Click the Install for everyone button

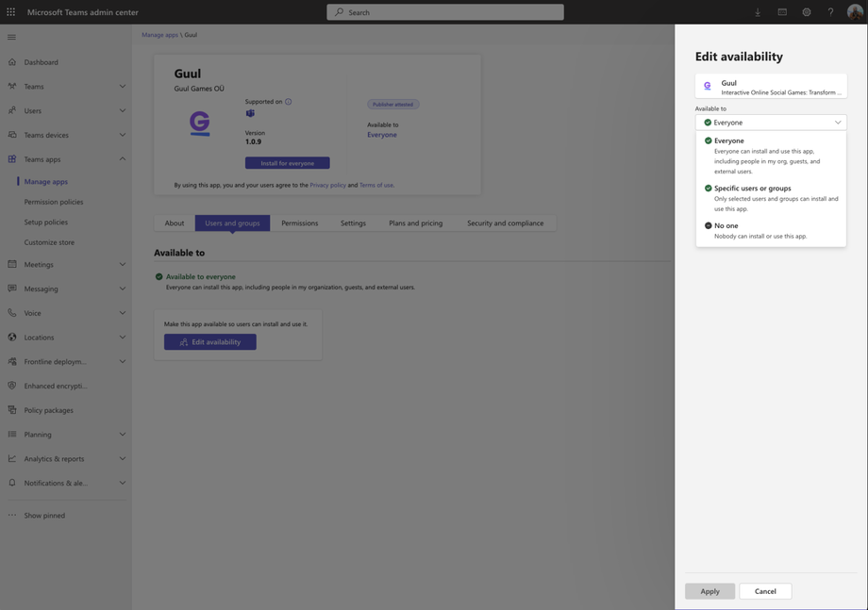[x=288, y=163]
